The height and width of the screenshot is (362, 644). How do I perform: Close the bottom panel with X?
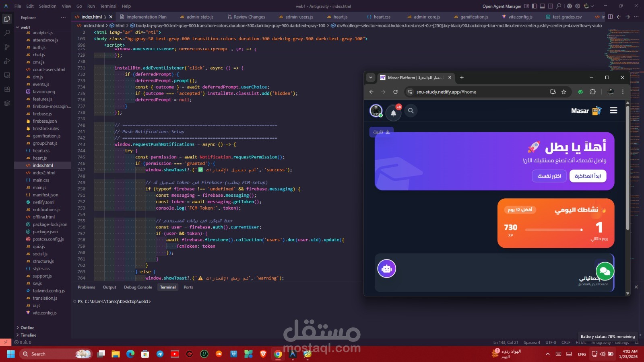pyautogui.click(x=636, y=287)
